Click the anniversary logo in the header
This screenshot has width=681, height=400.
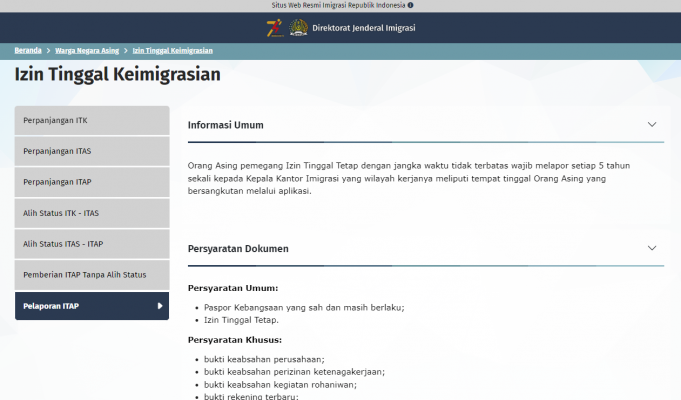pyautogui.click(x=275, y=27)
